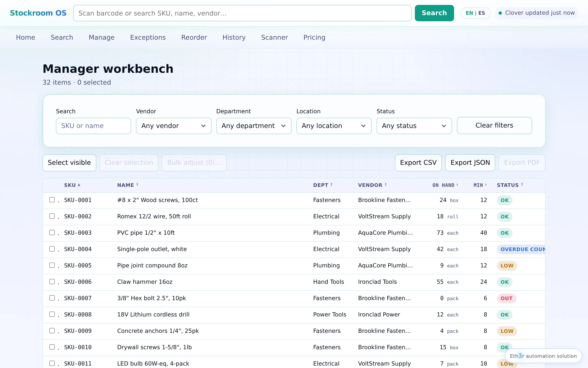588x368 pixels.
Task: Click the LOW badge for SKU-0009
Action: coord(507,331)
